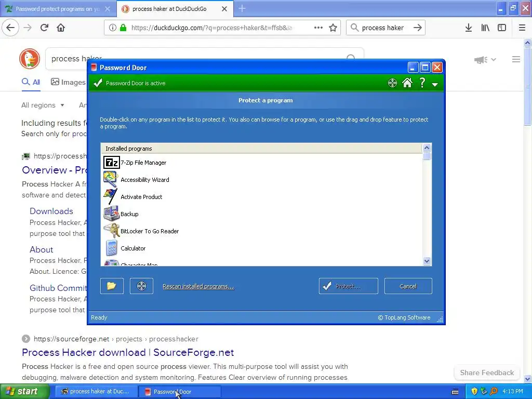Open the Firefox downloads icon
The width and height of the screenshot is (532, 399).
[468, 28]
